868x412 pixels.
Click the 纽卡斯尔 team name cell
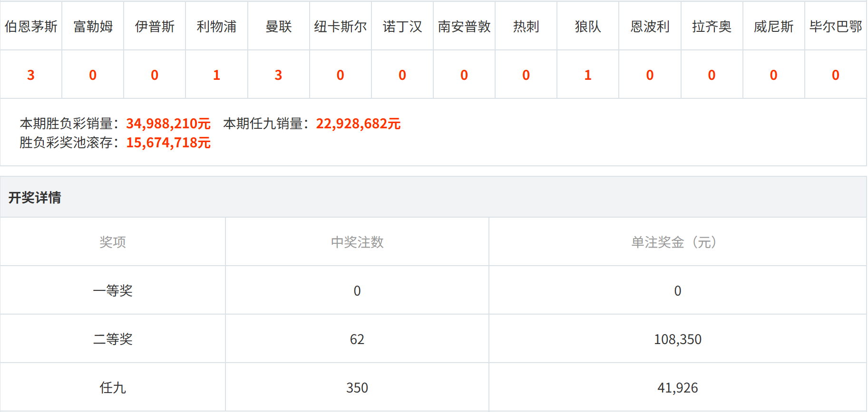(341, 26)
